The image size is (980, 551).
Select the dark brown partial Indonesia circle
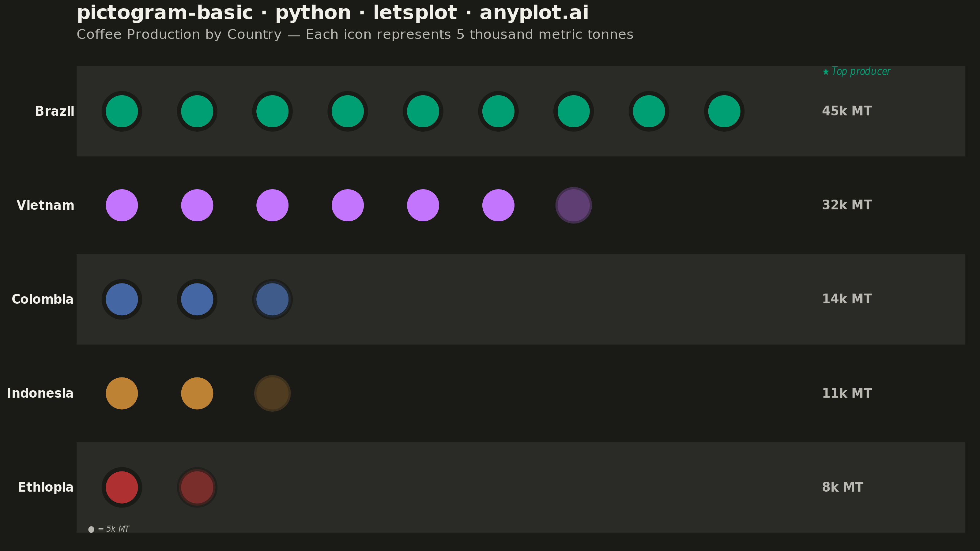pos(272,393)
